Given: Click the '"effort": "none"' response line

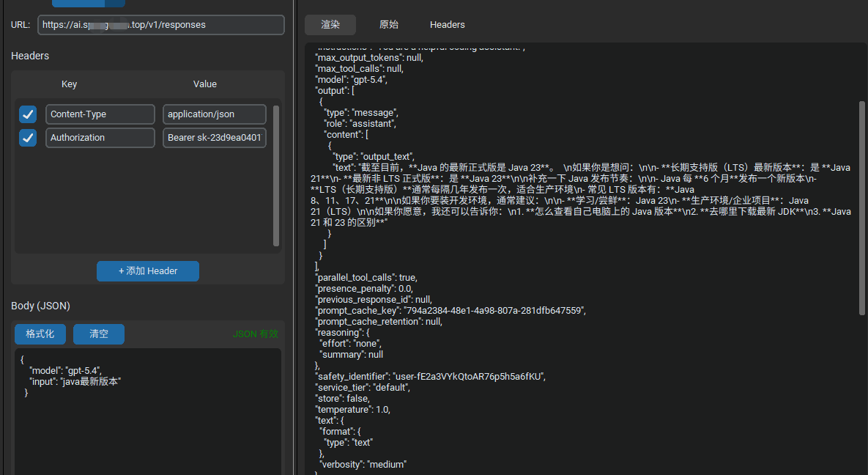Looking at the screenshot, I should pyautogui.click(x=351, y=344).
